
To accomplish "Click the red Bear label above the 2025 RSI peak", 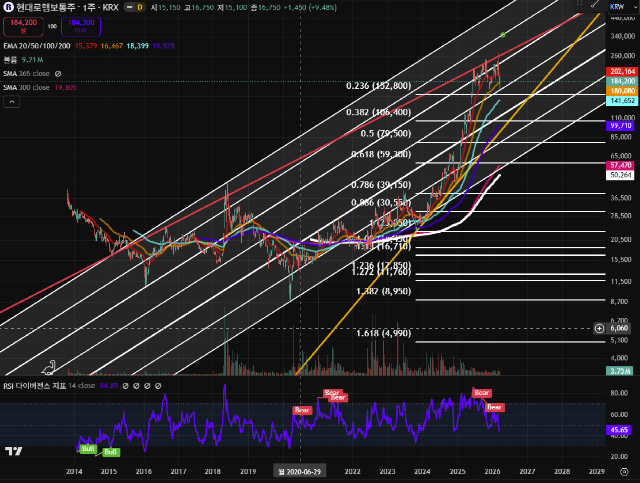I will 482,393.
